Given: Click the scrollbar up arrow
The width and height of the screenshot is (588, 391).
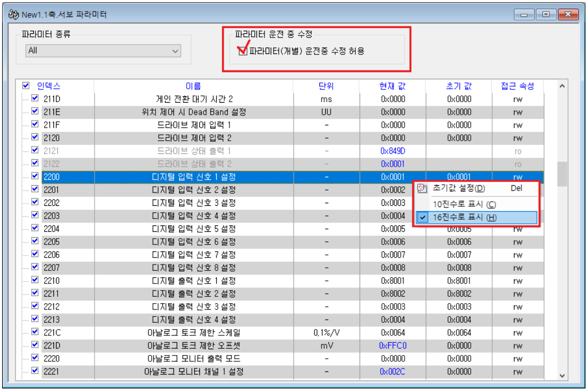Looking at the screenshot, I should click(562, 85).
